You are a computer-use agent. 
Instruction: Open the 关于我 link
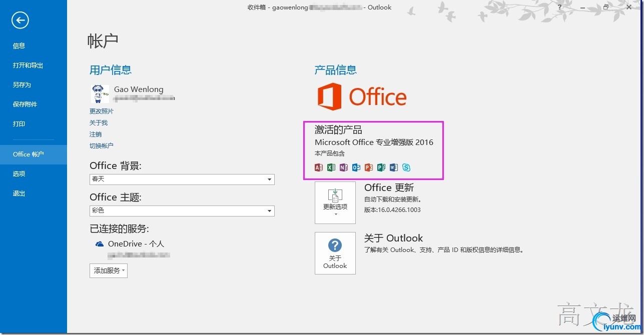click(99, 123)
